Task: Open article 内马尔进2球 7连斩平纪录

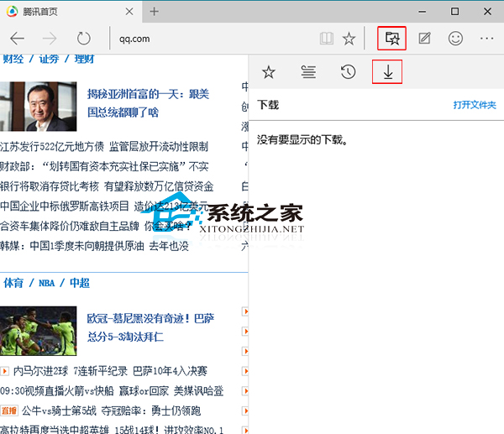Action: click(x=70, y=371)
